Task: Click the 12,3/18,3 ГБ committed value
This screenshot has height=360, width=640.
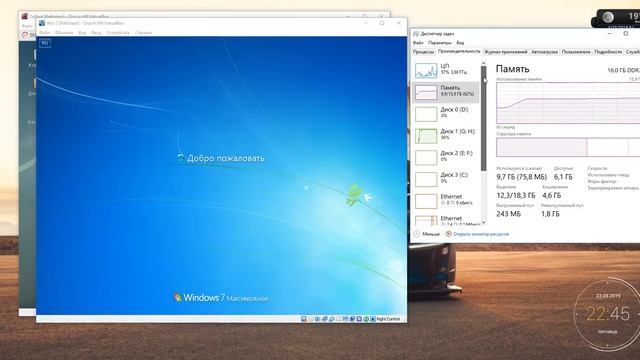Action: click(x=516, y=195)
